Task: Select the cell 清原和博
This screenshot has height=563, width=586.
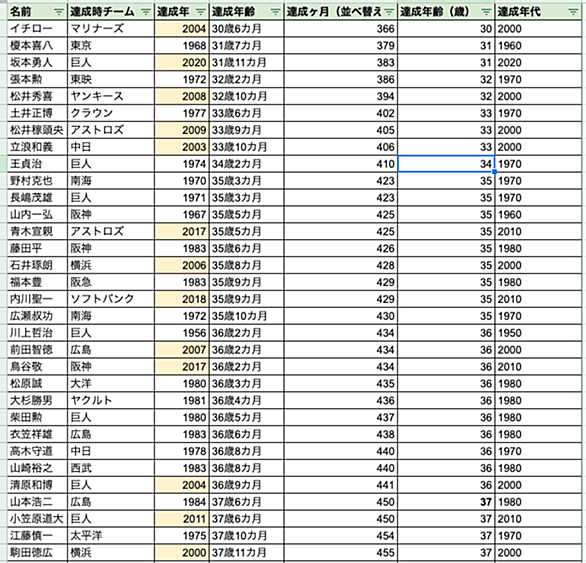Action: click(x=37, y=485)
